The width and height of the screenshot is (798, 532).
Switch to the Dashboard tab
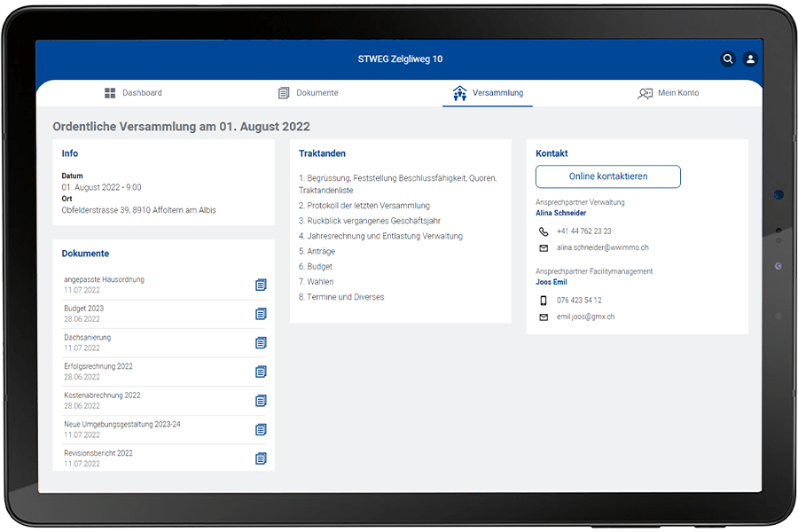point(133,93)
